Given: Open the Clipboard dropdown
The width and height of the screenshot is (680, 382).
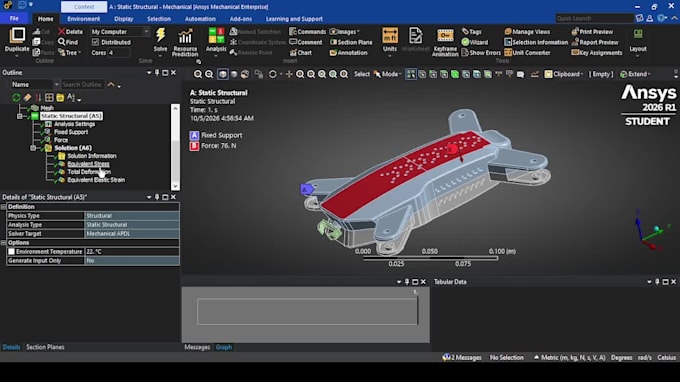Looking at the screenshot, I should click(564, 74).
